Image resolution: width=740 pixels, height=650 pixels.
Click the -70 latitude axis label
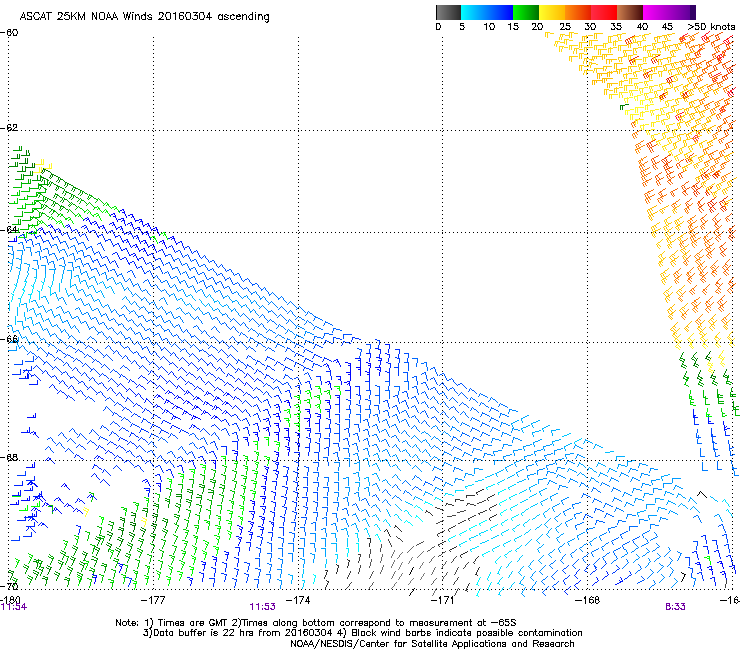[x=9, y=586]
